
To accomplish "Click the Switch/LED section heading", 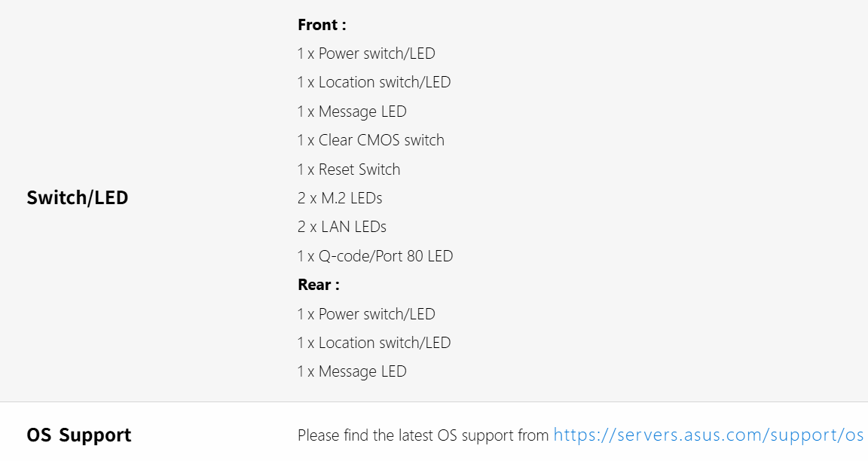I will click(x=78, y=198).
